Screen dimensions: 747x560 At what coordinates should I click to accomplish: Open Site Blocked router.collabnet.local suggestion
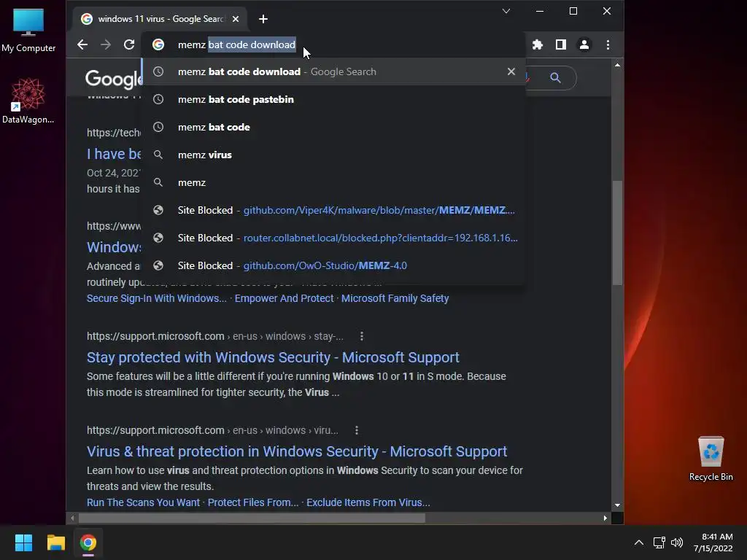tap(334, 238)
